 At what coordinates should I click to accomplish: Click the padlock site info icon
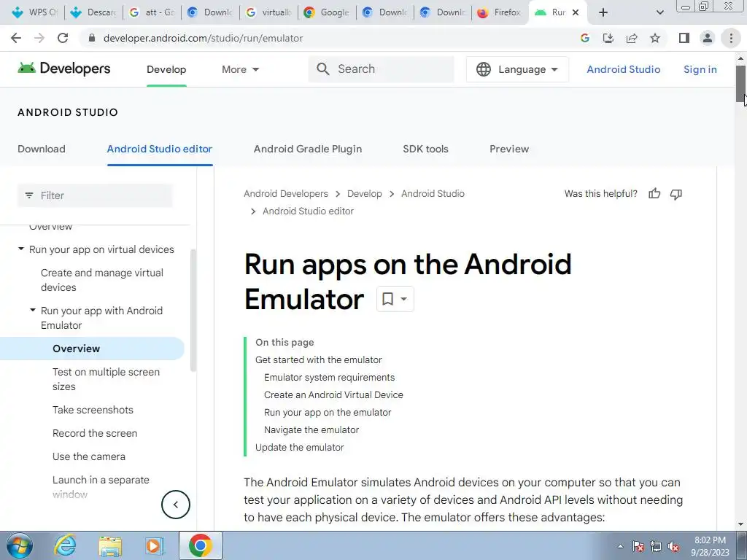click(x=92, y=38)
